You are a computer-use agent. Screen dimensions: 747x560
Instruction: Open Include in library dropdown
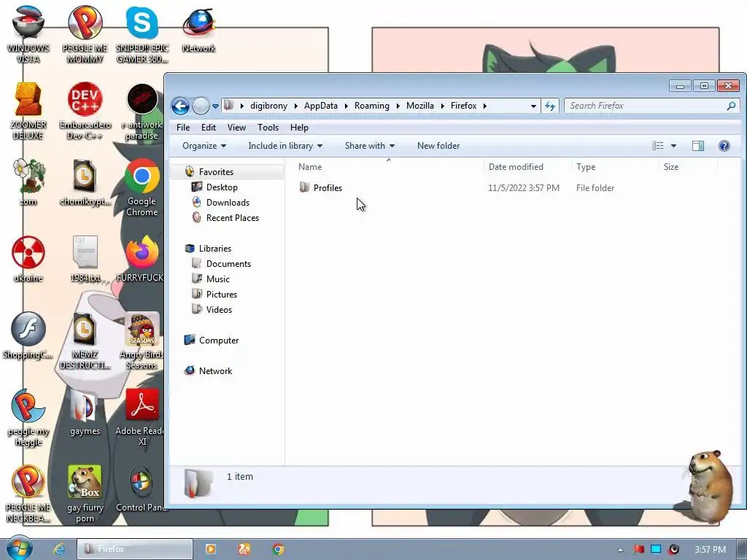[x=285, y=146]
